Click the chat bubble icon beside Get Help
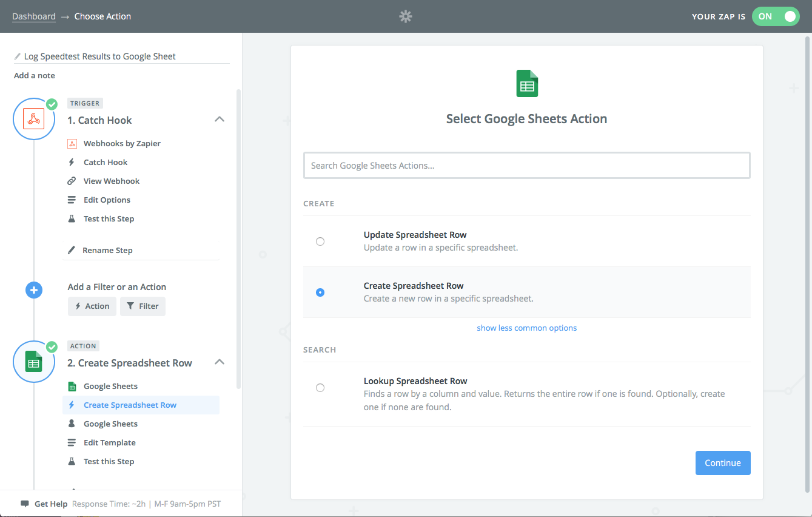This screenshot has height=517, width=812. click(x=25, y=504)
